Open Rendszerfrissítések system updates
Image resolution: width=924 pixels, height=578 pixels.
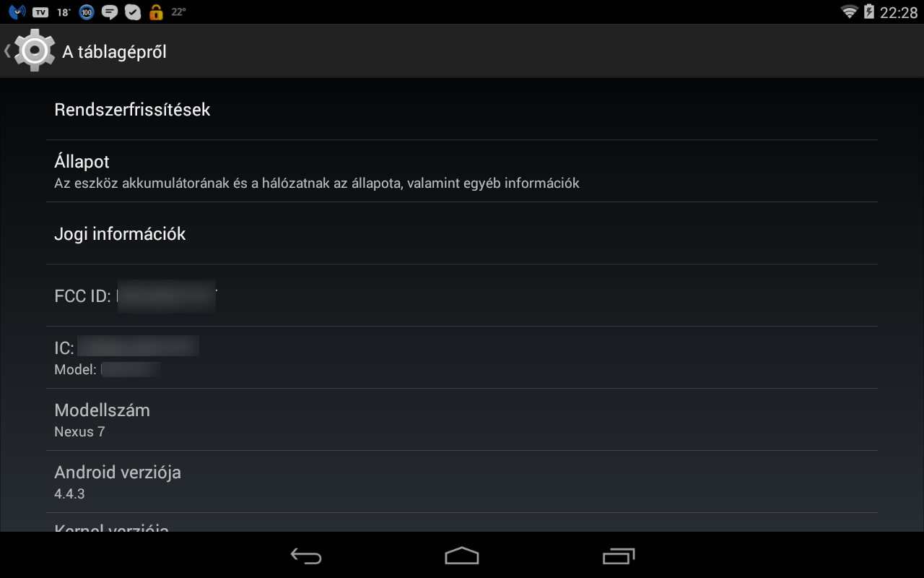[x=462, y=109]
